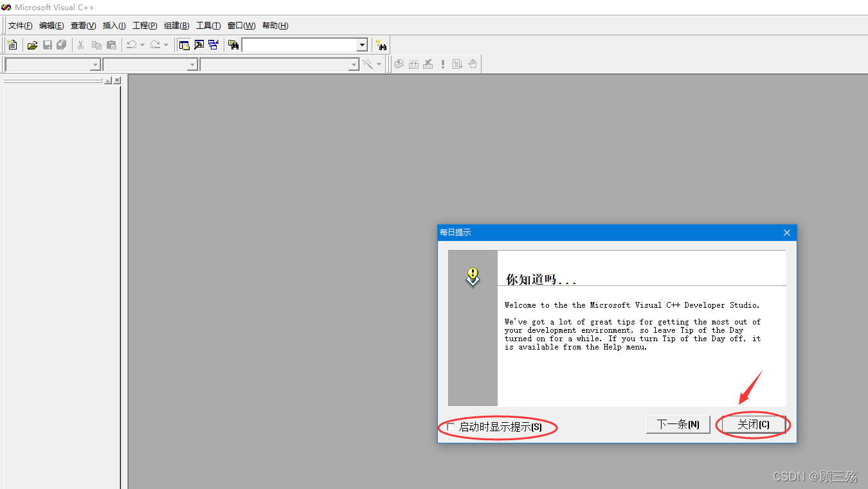The height and width of the screenshot is (489, 868).
Task: Open the Window List icon
Action: (x=213, y=45)
